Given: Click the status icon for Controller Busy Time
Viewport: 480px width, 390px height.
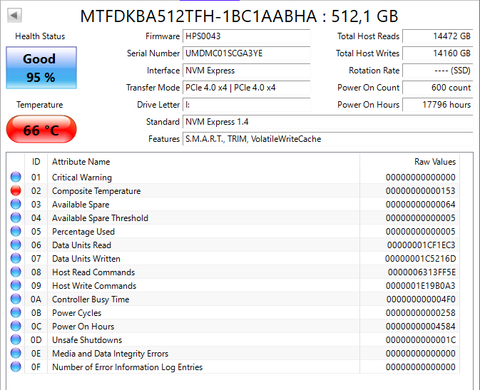Looking at the screenshot, I should [16, 299].
